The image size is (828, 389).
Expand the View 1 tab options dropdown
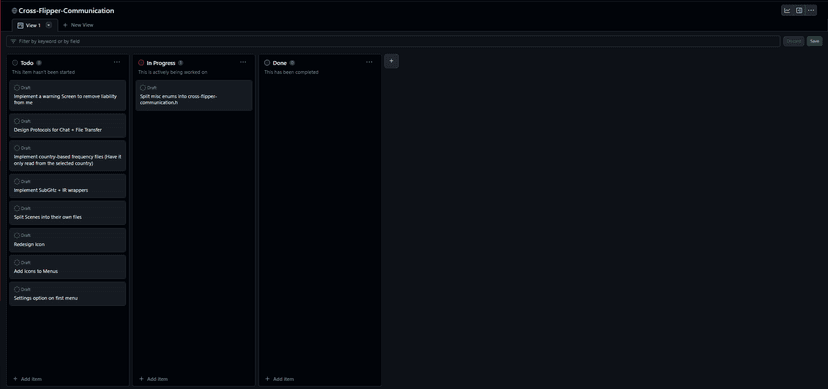point(49,25)
